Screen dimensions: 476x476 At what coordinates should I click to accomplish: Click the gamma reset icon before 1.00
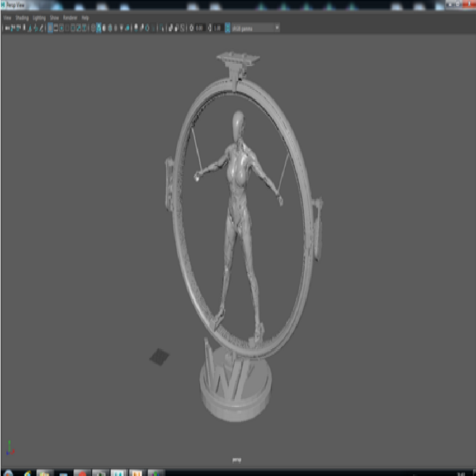point(209,28)
